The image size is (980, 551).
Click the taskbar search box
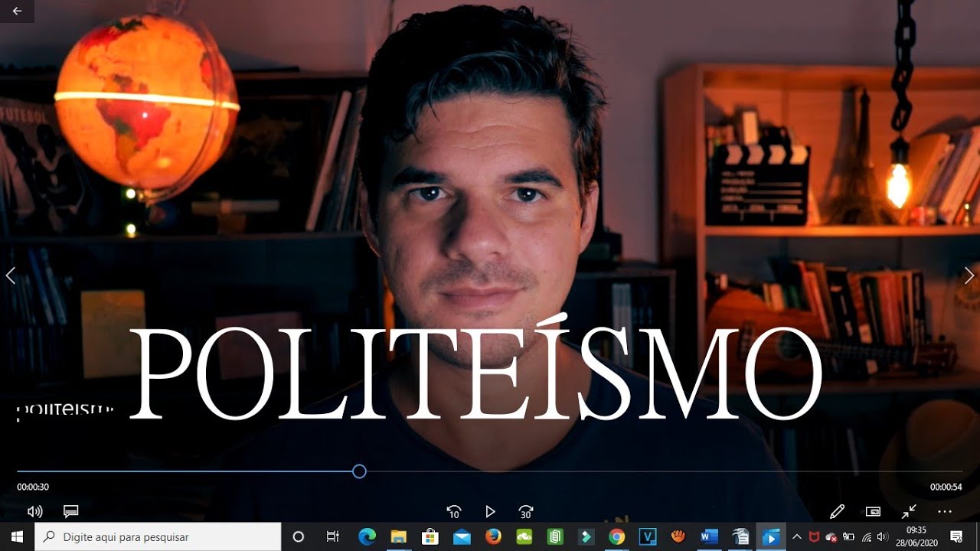click(x=158, y=536)
